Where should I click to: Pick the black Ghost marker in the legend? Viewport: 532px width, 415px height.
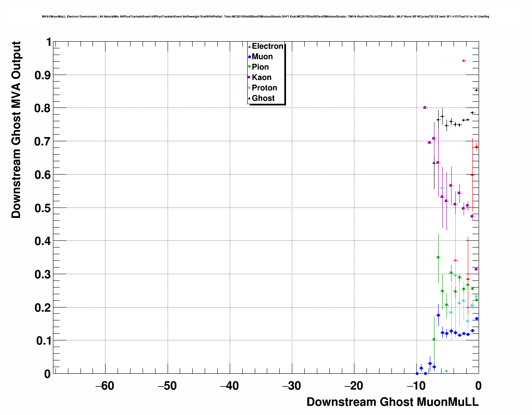point(249,98)
